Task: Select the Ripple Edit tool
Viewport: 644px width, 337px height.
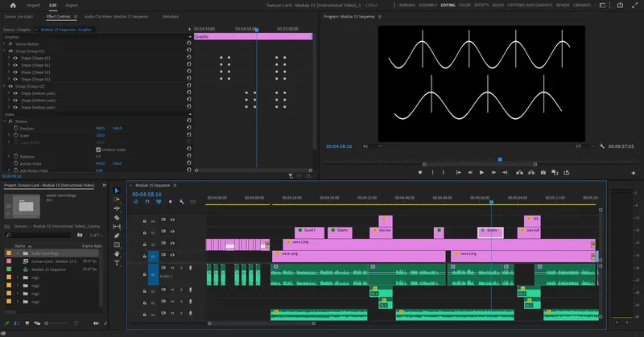Action: tap(117, 208)
